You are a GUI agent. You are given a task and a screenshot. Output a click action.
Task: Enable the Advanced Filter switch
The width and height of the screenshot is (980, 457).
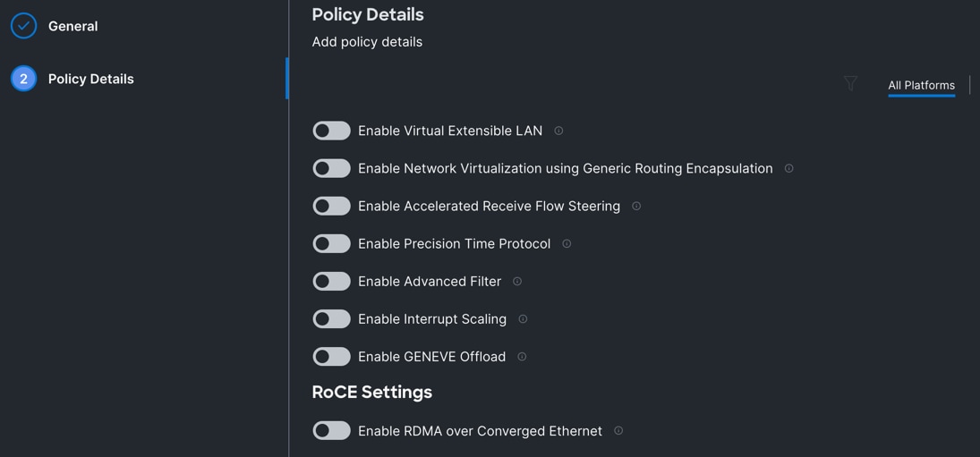click(331, 281)
